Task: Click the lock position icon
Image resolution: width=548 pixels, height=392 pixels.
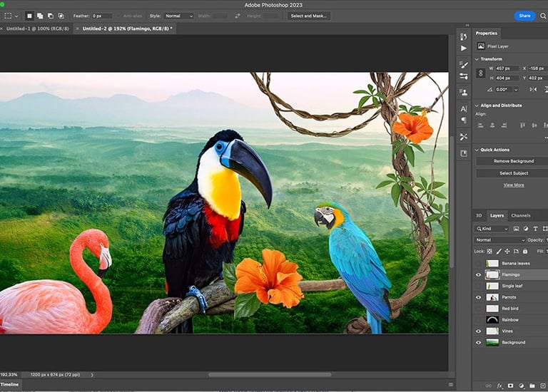Action: pyautogui.click(x=507, y=252)
